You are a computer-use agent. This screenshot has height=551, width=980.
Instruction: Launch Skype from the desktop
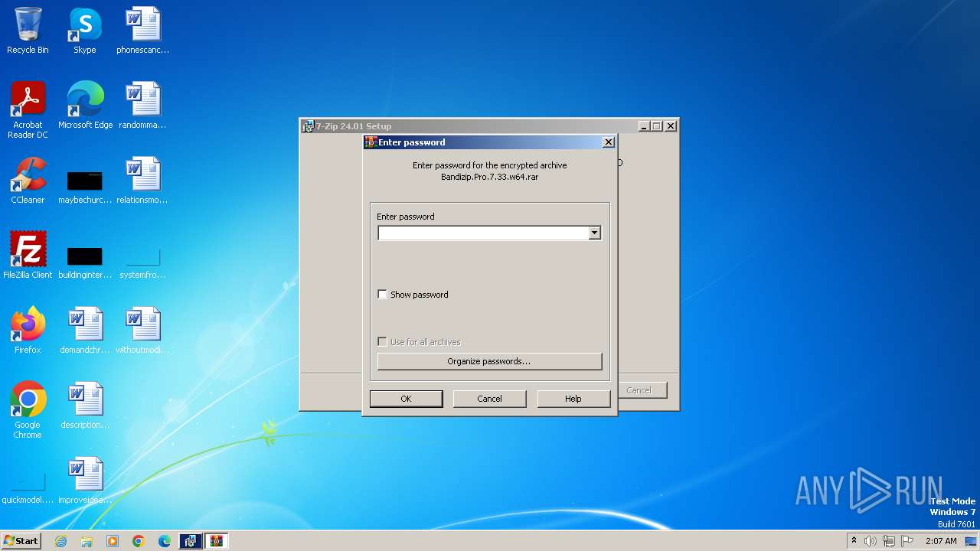tap(84, 31)
